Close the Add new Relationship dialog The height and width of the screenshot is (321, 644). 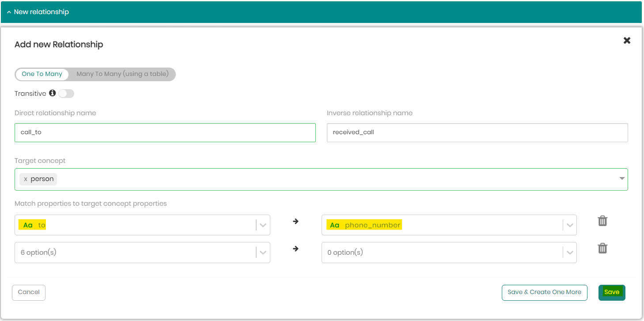[x=627, y=41]
